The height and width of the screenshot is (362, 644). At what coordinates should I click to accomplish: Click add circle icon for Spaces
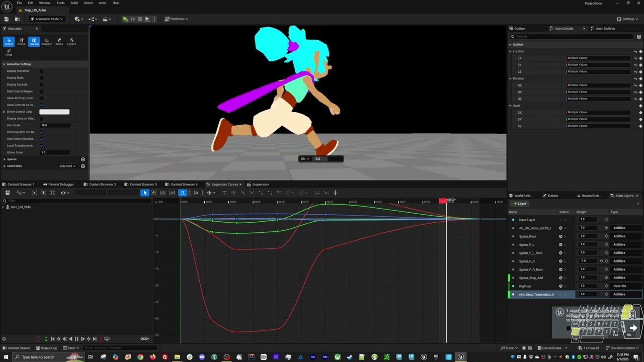click(x=83, y=159)
